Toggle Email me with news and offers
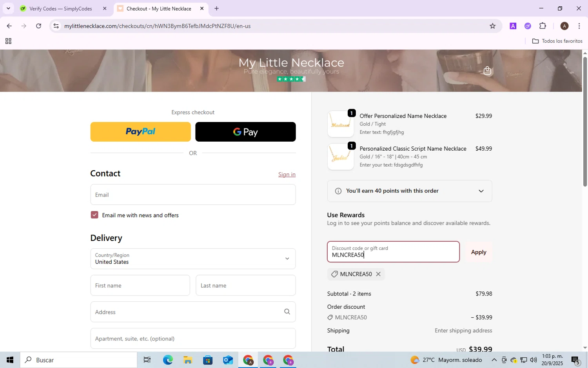Image resolution: width=588 pixels, height=368 pixels. pos(94,215)
